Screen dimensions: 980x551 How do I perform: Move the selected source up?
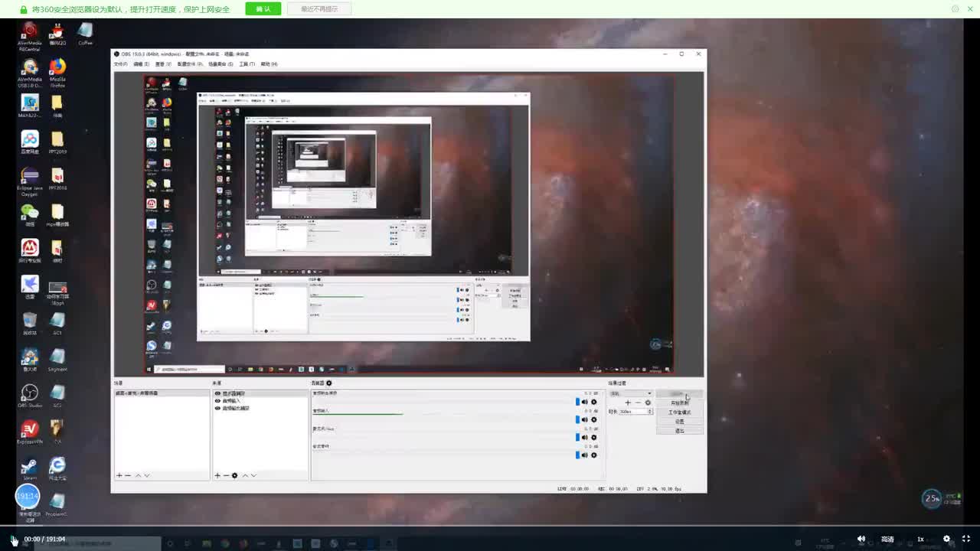tap(245, 475)
